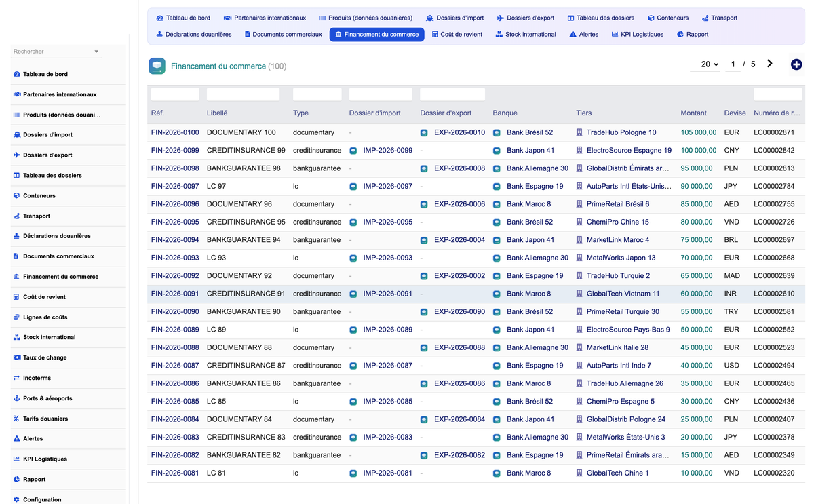Click bank icon beside Bank Japon 41 in FIN-2026-0099 row
The image size is (814, 504).
point(497,151)
